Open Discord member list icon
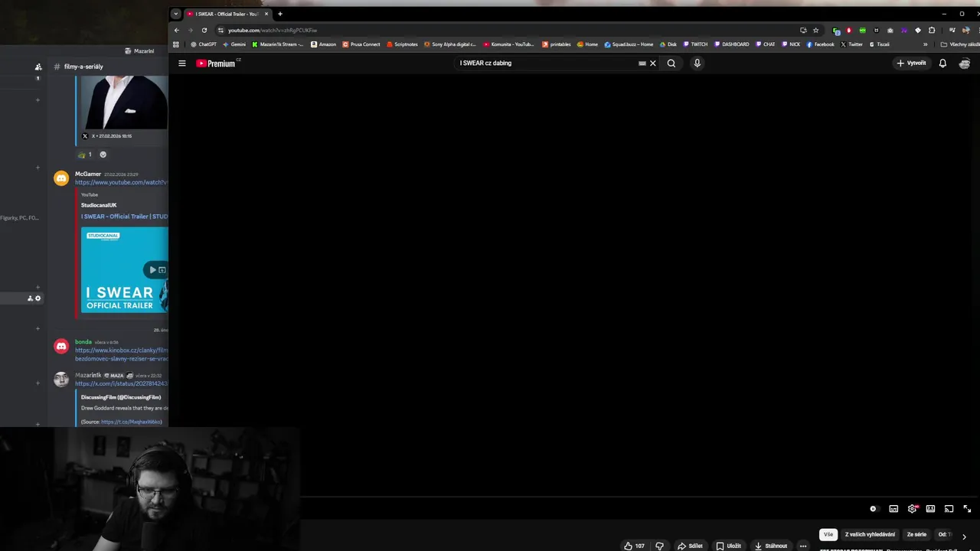 point(38,67)
